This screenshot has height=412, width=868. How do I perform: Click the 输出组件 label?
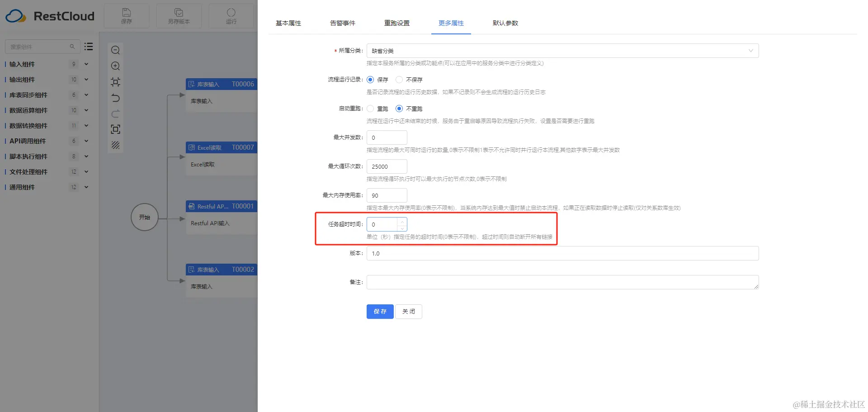pos(22,80)
